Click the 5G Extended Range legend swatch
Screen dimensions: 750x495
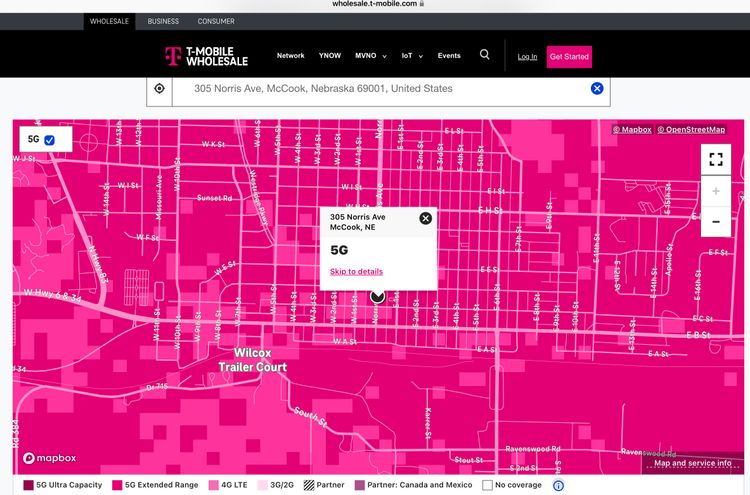[x=117, y=485]
